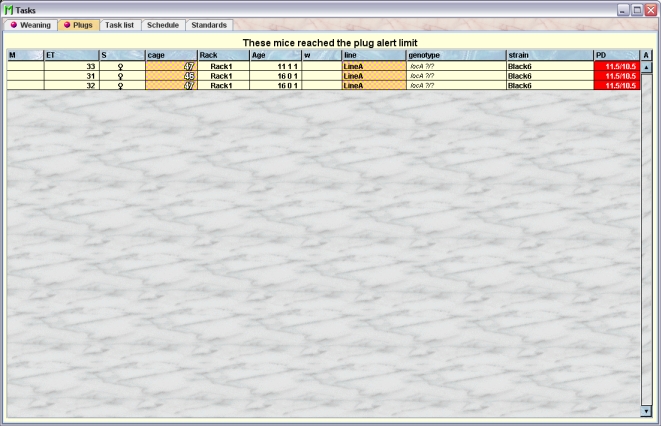The height and width of the screenshot is (426, 661).
Task: Click the strain column header
Action: tap(548, 55)
